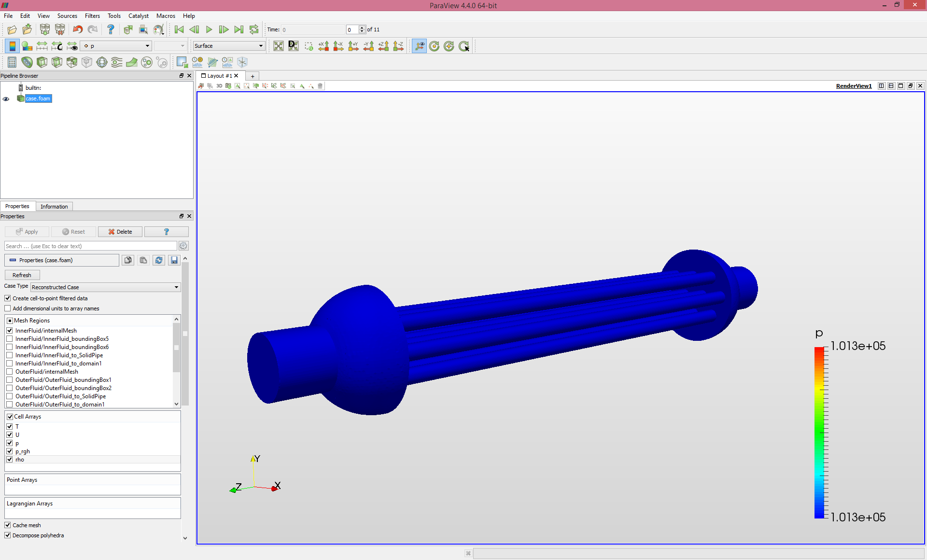Click the Play animation button

click(x=209, y=29)
